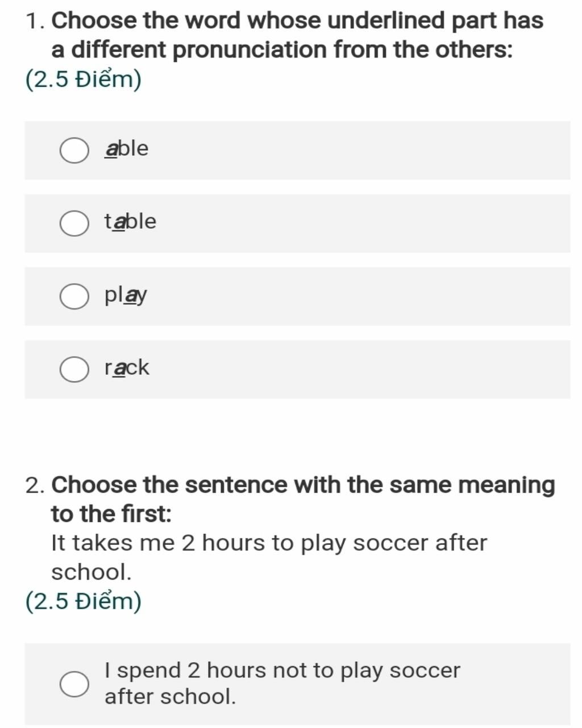Click the question number "1."
The width and height of the screenshot is (582, 728).
(x=35, y=21)
